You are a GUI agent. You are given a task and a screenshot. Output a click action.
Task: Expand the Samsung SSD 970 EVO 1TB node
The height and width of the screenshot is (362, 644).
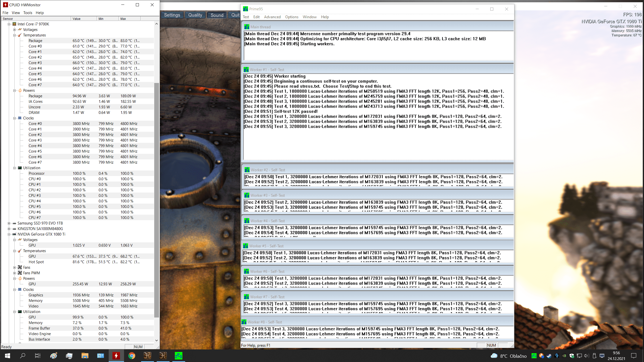(x=9, y=223)
